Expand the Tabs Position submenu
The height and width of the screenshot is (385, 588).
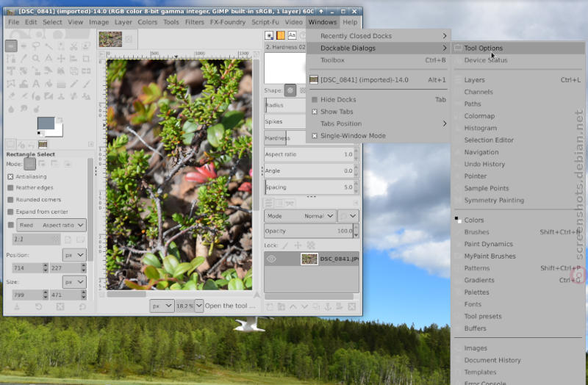[x=378, y=123]
